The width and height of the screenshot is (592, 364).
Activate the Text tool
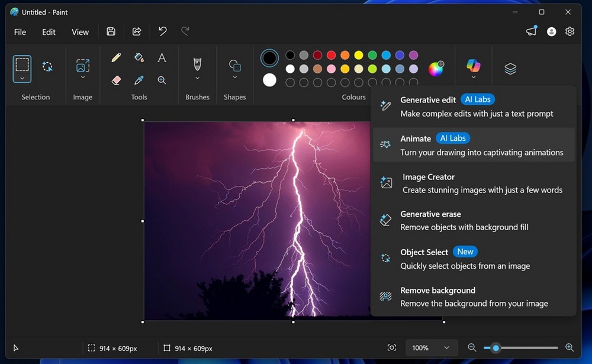pos(162,57)
